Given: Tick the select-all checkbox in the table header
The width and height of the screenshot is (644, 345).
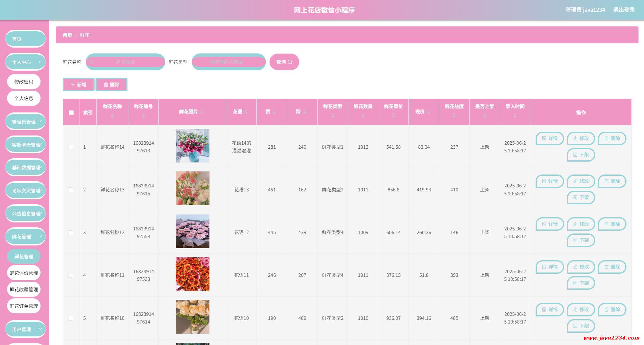Looking at the screenshot, I should click(x=71, y=112).
